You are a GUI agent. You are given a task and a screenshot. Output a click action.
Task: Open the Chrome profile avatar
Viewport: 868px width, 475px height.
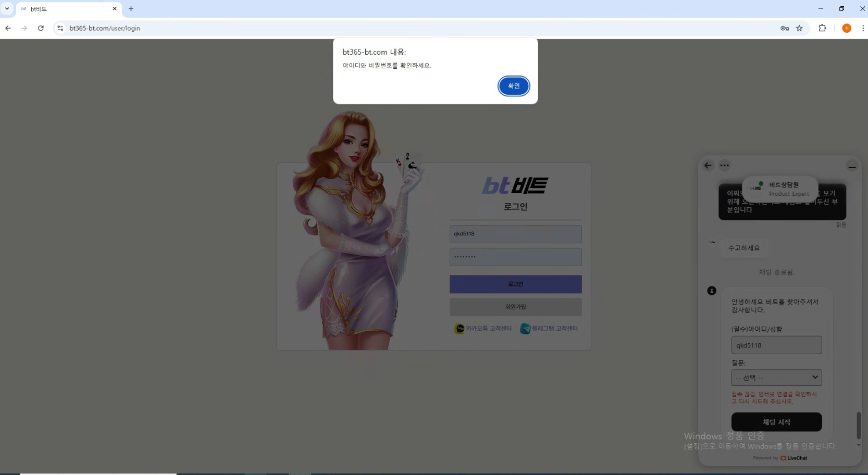pyautogui.click(x=846, y=28)
